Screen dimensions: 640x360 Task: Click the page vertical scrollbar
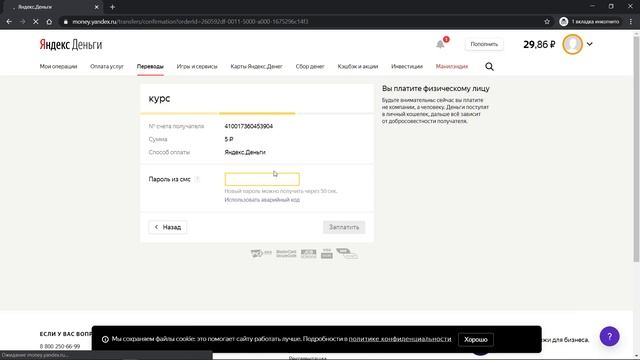pyautogui.click(x=636, y=149)
